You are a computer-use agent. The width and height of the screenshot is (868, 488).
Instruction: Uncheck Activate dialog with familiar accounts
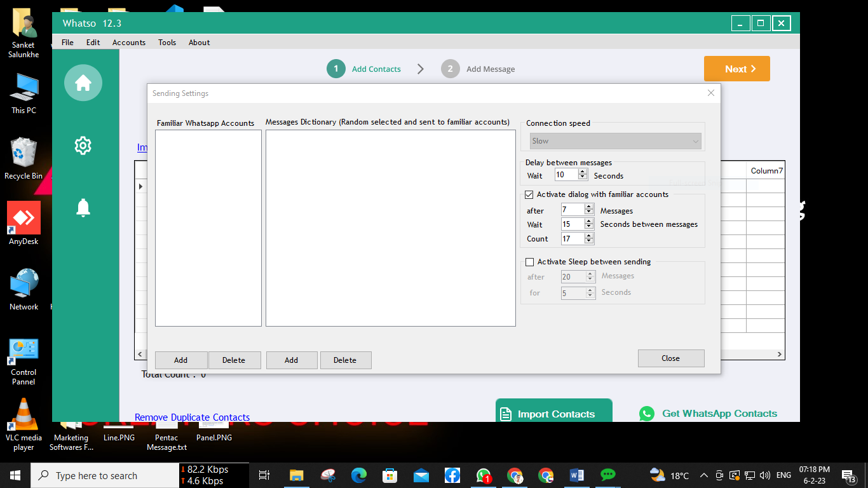point(529,194)
